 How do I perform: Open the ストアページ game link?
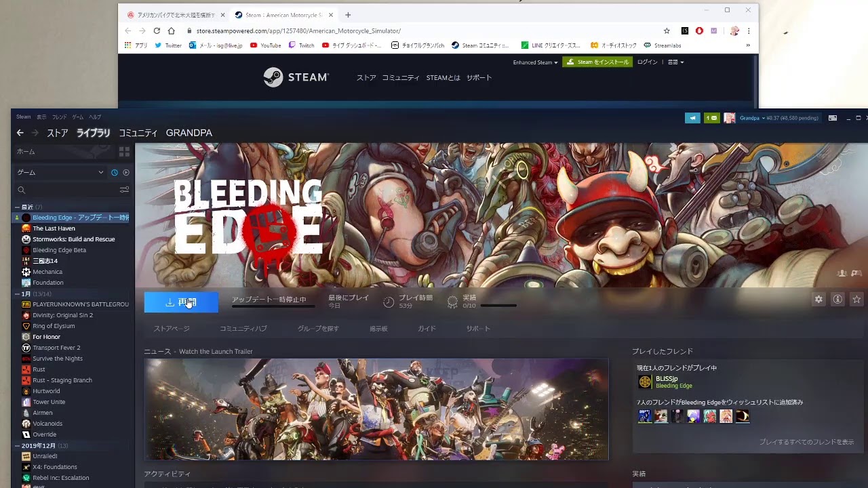pos(172,329)
